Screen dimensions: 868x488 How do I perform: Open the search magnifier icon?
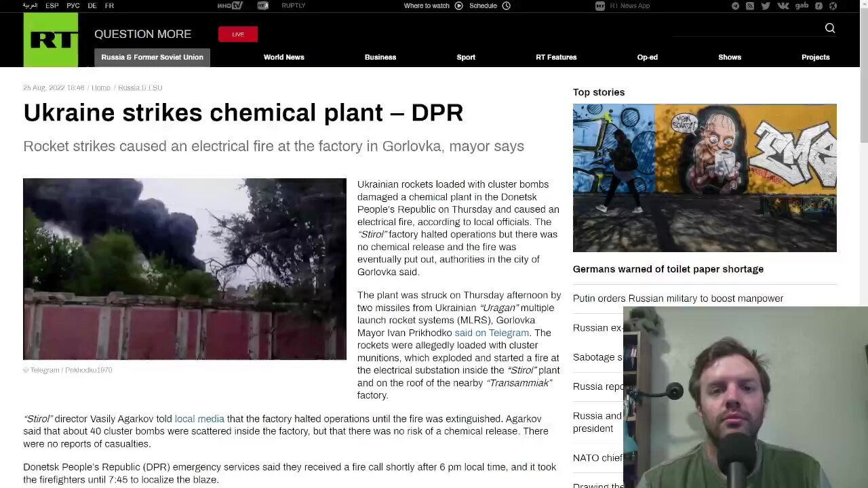(x=830, y=28)
